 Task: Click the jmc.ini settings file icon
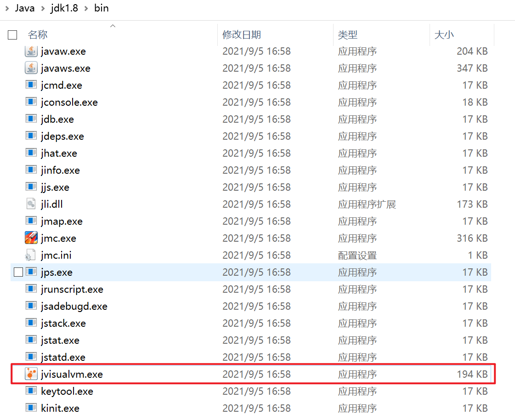pos(31,255)
